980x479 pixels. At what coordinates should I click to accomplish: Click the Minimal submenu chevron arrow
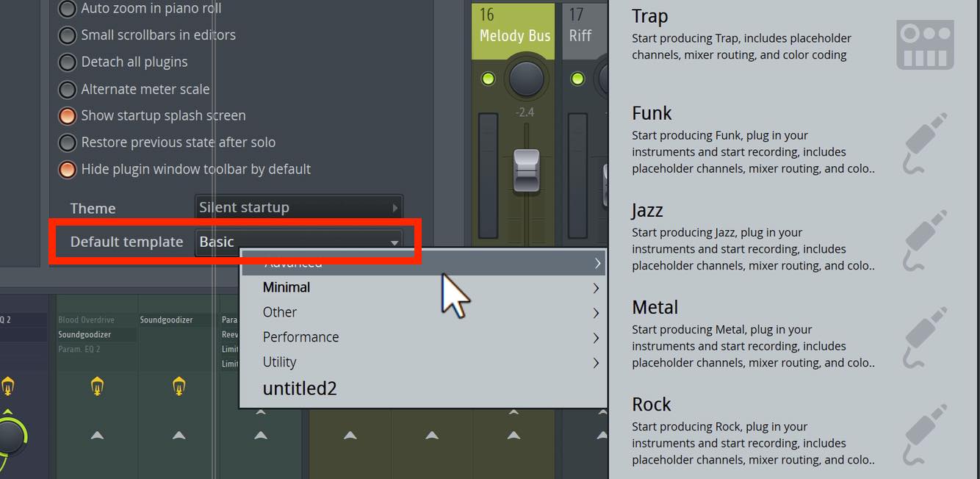tap(596, 288)
